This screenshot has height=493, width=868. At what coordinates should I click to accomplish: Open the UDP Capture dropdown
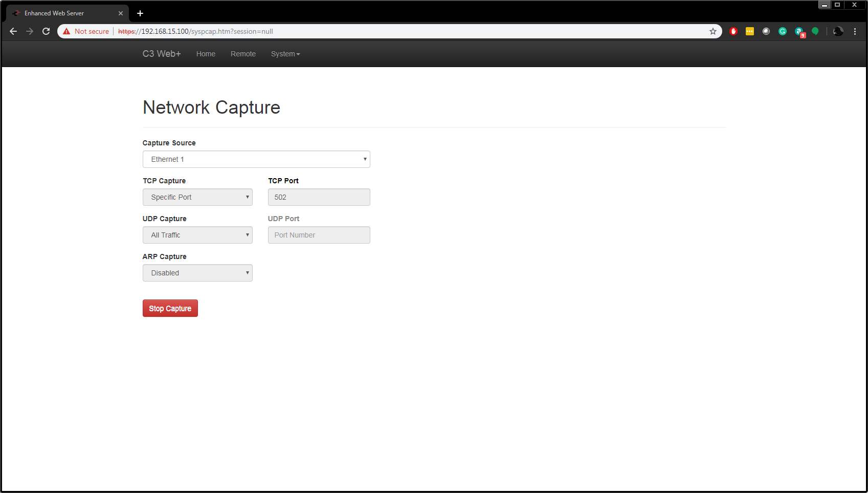click(197, 235)
